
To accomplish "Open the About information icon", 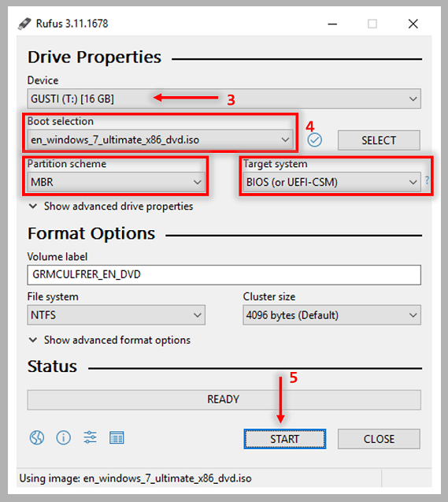I will point(63,437).
